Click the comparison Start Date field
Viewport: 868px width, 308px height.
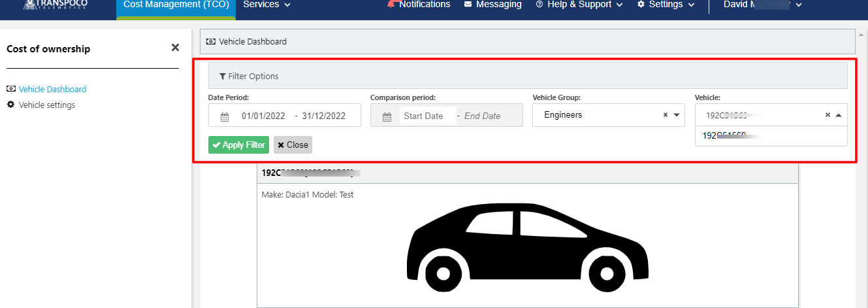(423, 116)
